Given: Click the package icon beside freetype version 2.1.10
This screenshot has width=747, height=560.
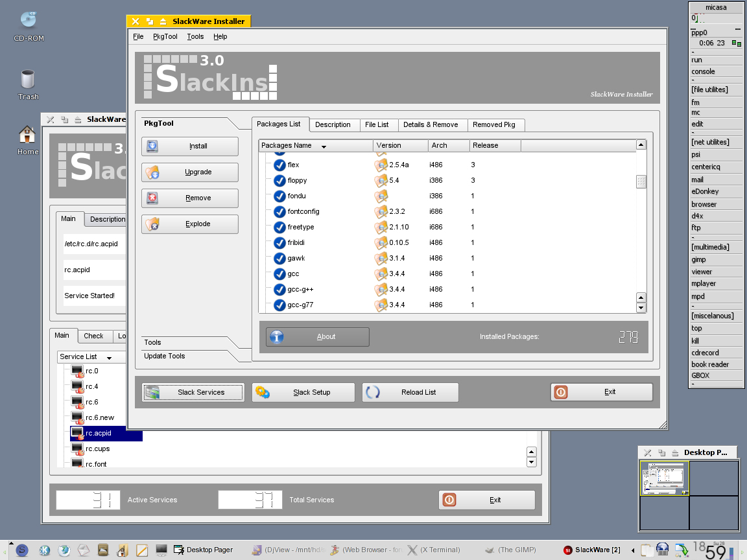Looking at the screenshot, I should point(381,227).
